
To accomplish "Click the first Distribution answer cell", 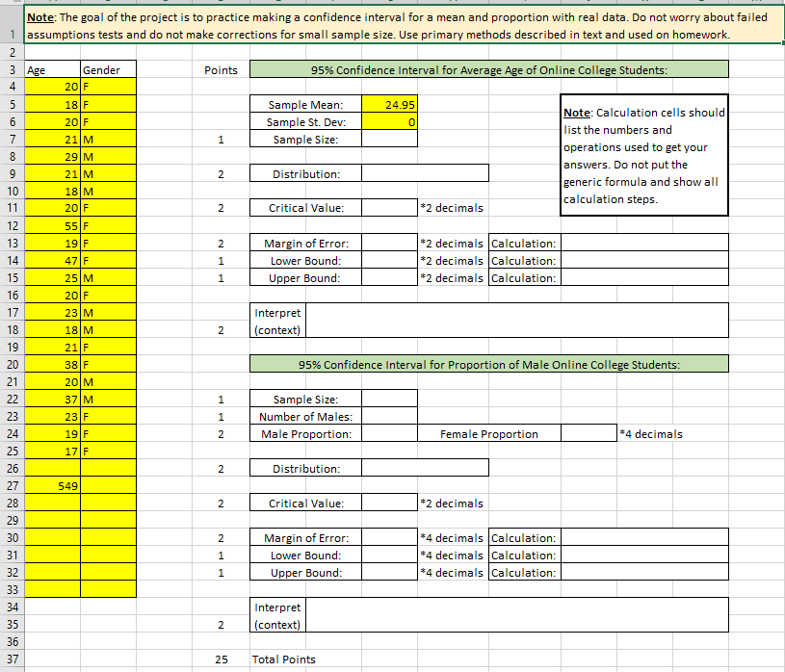I will point(425,173).
